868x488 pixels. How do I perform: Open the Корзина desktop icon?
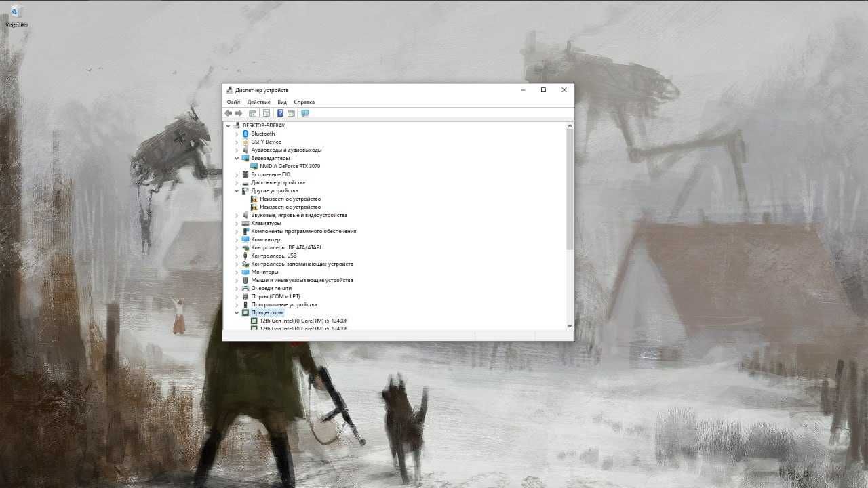point(16,16)
